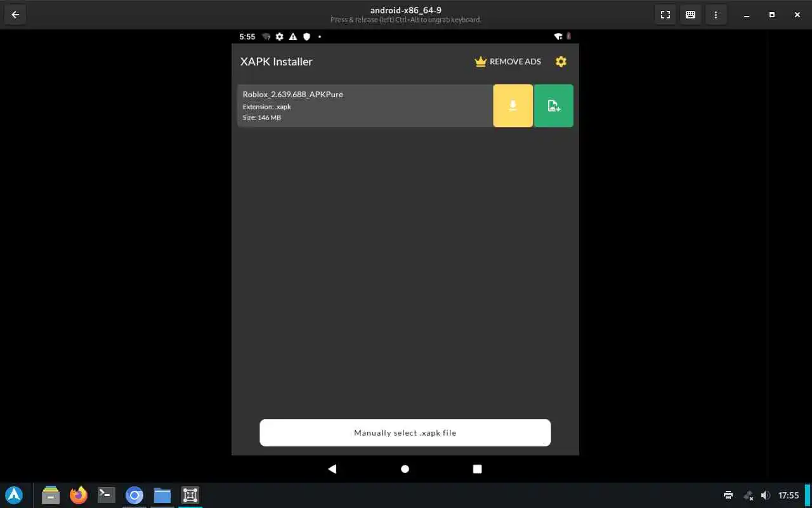This screenshot has width=812, height=508.
Task: Minimize the viewer window
Action: tap(747, 15)
